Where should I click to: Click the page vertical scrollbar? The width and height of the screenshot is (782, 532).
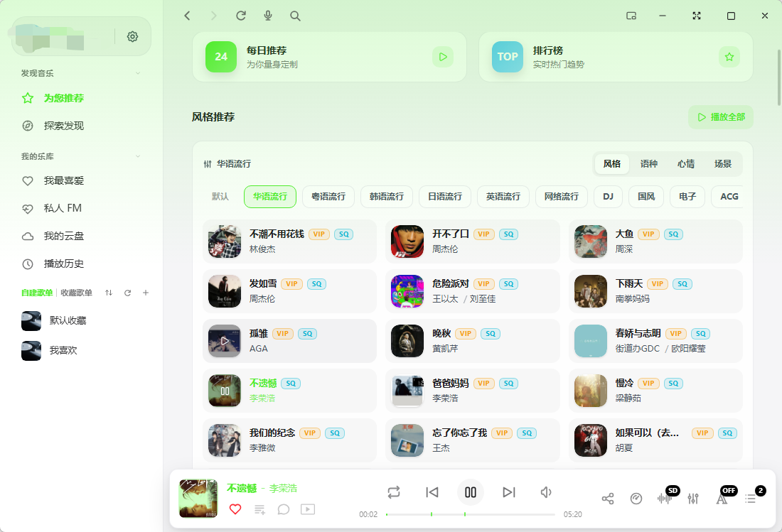pyautogui.click(x=779, y=77)
